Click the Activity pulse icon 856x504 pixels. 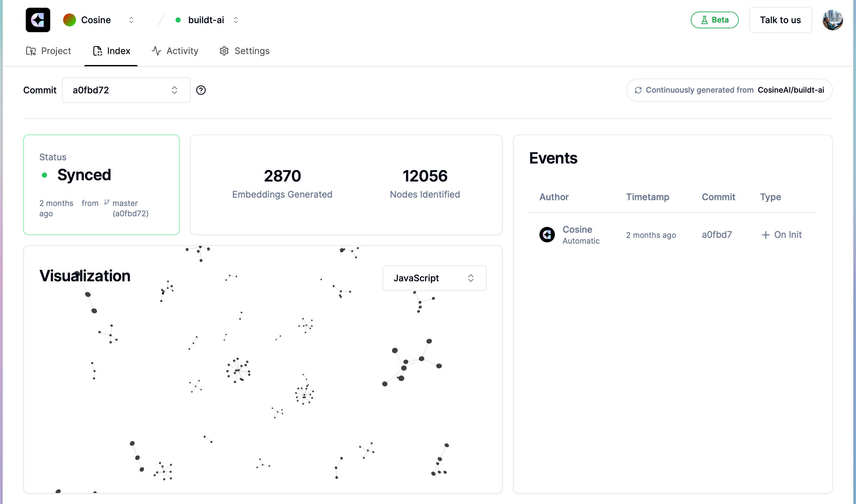pyautogui.click(x=156, y=51)
